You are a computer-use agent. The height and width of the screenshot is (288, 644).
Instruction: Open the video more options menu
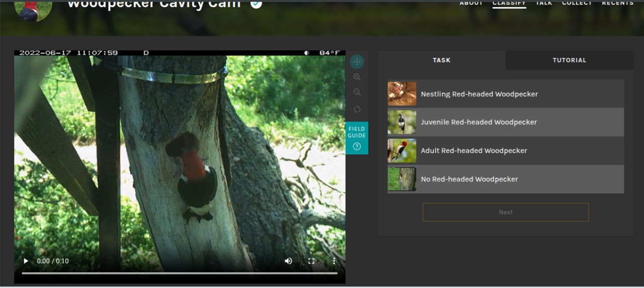pyautogui.click(x=334, y=261)
